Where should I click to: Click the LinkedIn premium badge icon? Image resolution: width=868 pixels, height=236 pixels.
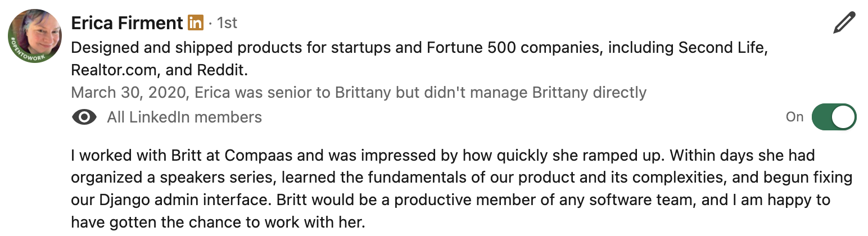click(x=195, y=23)
